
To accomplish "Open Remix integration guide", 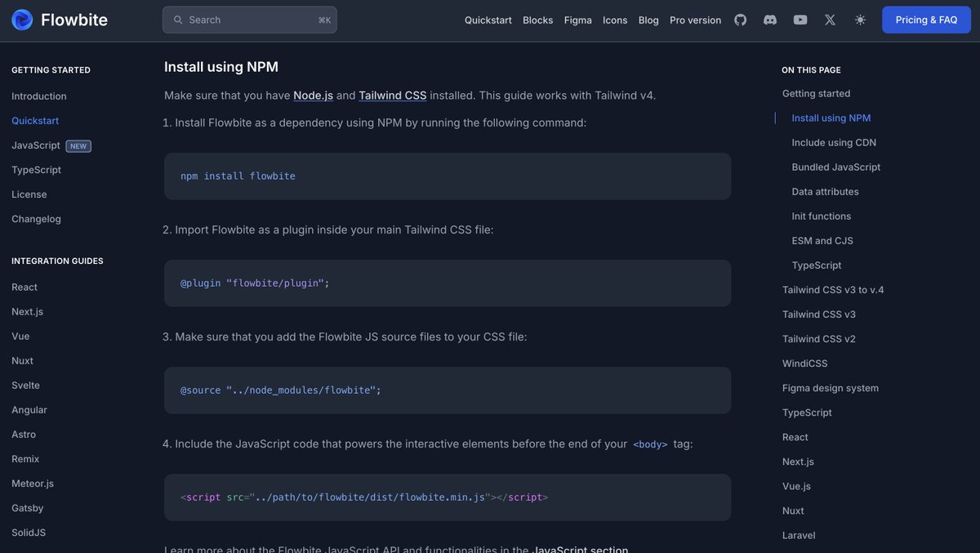I will pos(25,459).
